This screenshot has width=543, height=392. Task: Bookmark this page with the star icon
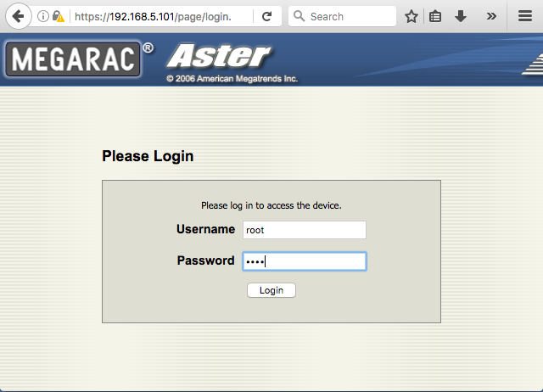411,16
